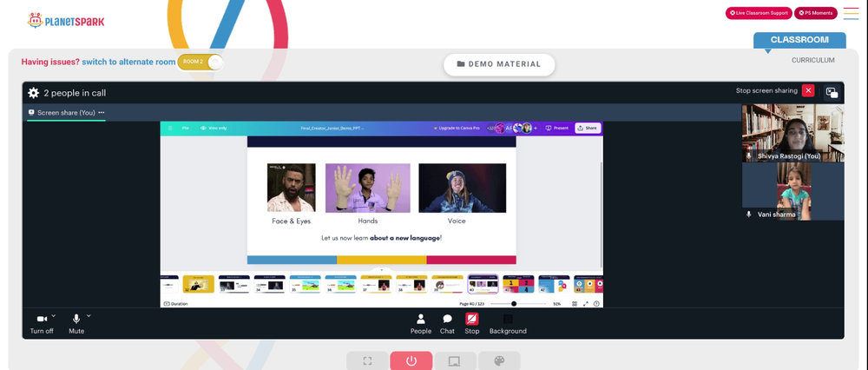
Task: Expand microphone options chevron
Action: 89,316
